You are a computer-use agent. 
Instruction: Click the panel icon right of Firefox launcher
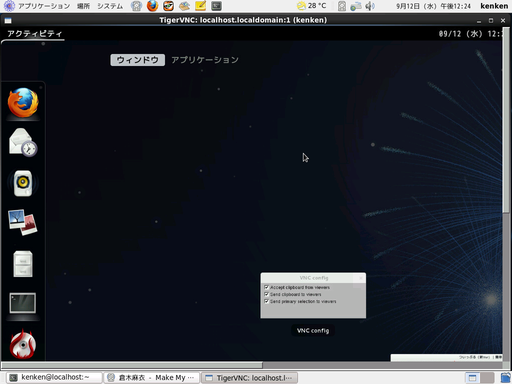tap(168, 6)
